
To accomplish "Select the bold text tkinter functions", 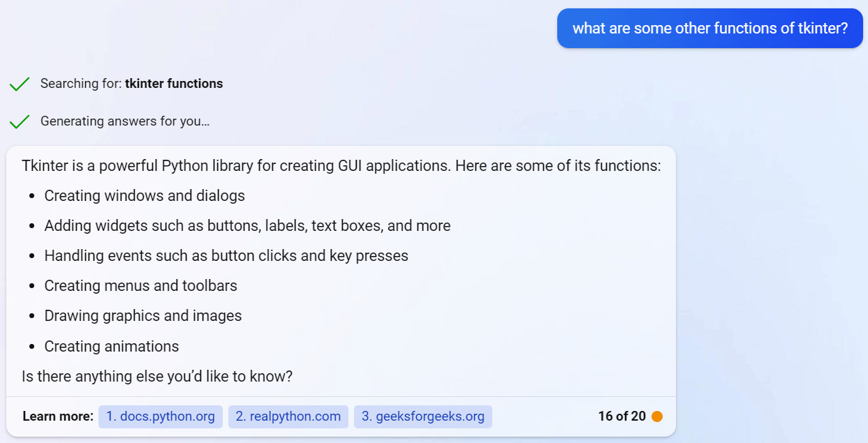I will pyautogui.click(x=173, y=83).
